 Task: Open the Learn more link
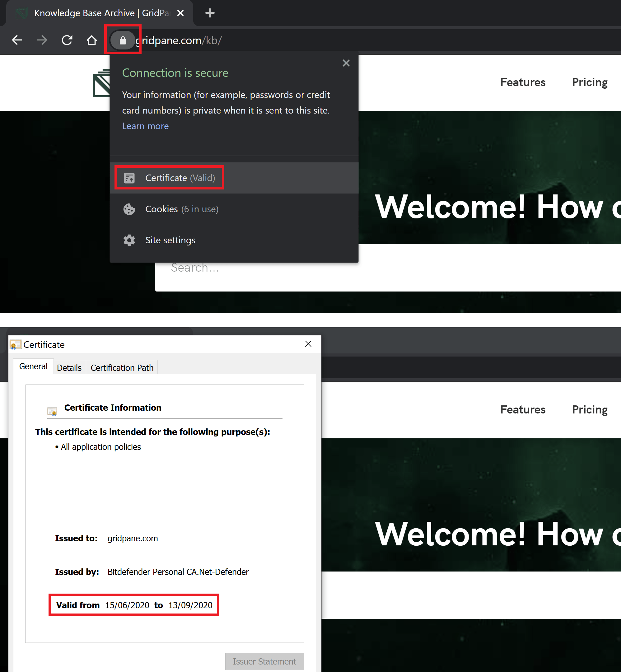[145, 126]
